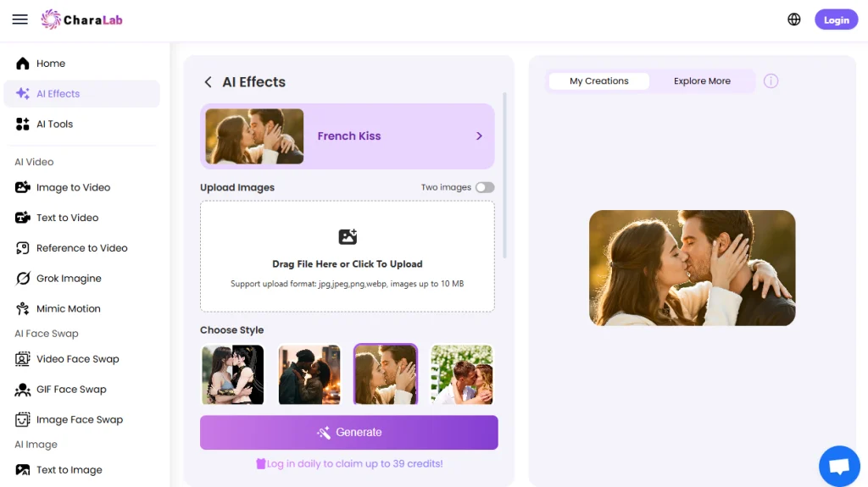Click the gift icon beside credits text
The image size is (868, 487).
[x=261, y=464]
